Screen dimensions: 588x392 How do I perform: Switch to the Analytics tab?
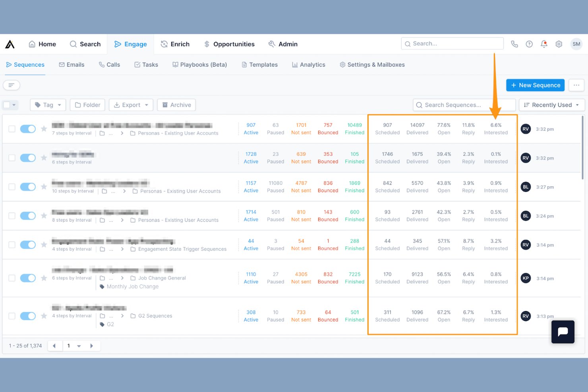309,64
